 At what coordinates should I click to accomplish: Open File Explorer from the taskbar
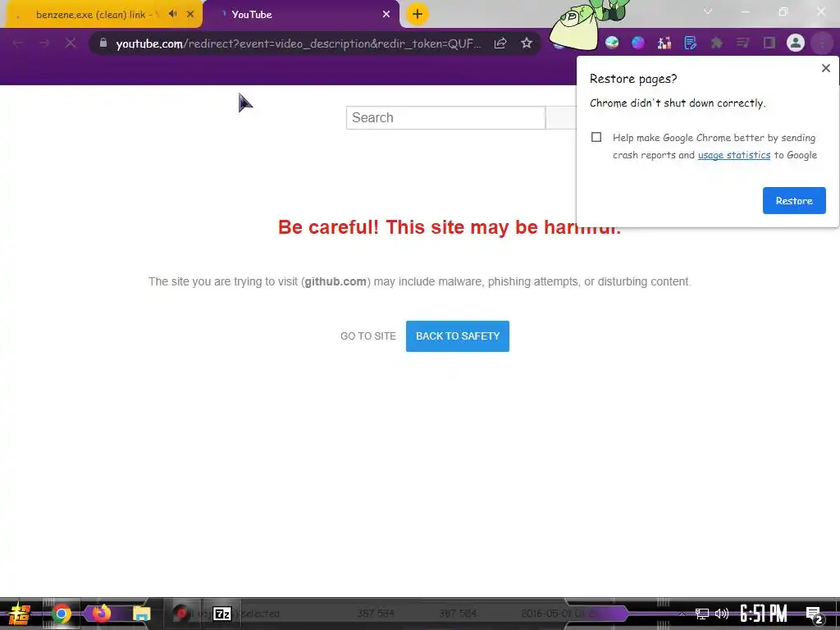(x=141, y=614)
